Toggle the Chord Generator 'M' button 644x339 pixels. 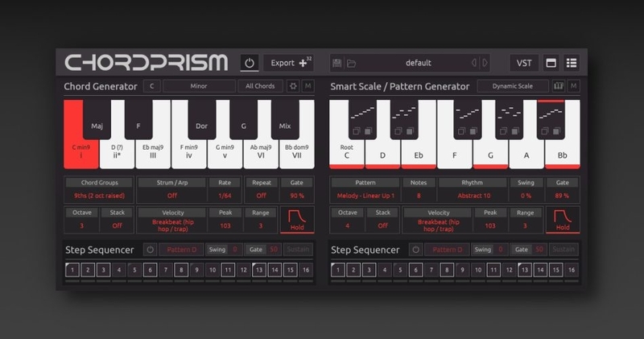point(308,86)
